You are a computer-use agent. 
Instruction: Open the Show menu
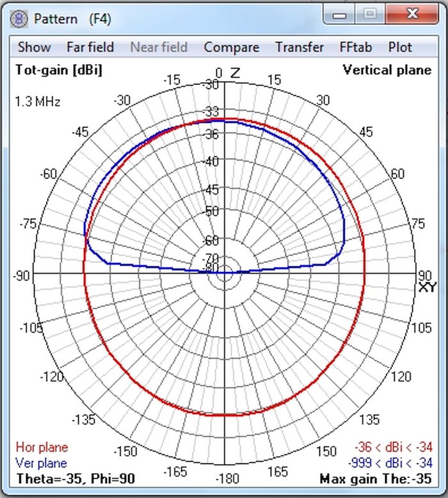[34, 47]
